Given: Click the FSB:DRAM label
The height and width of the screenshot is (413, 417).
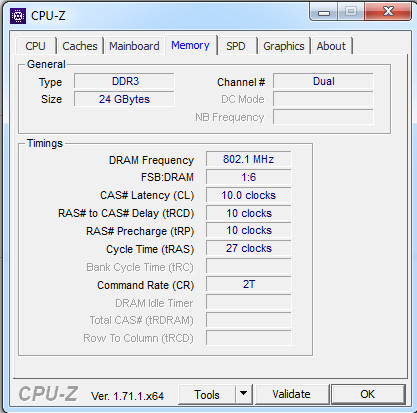Looking at the screenshot, I should (167, 177).
